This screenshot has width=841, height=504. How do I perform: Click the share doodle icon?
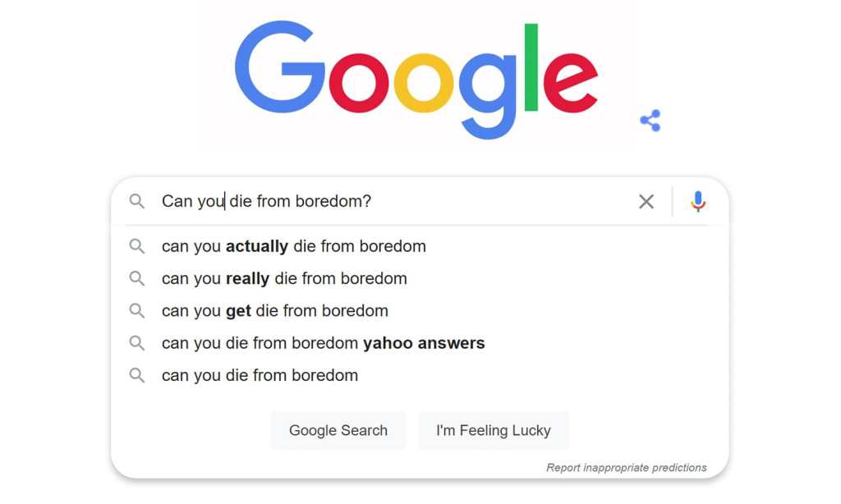[x=650, y=121]
